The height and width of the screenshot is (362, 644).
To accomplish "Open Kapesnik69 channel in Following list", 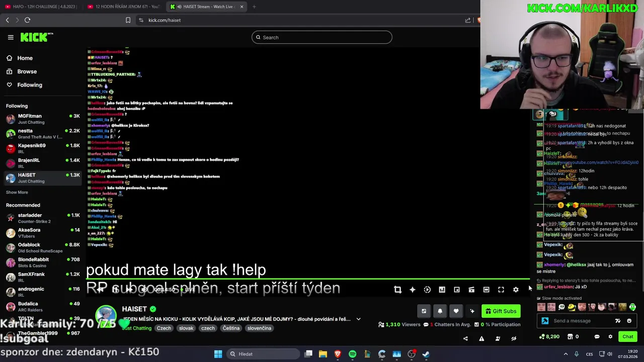I will click(x=43, y=148).
